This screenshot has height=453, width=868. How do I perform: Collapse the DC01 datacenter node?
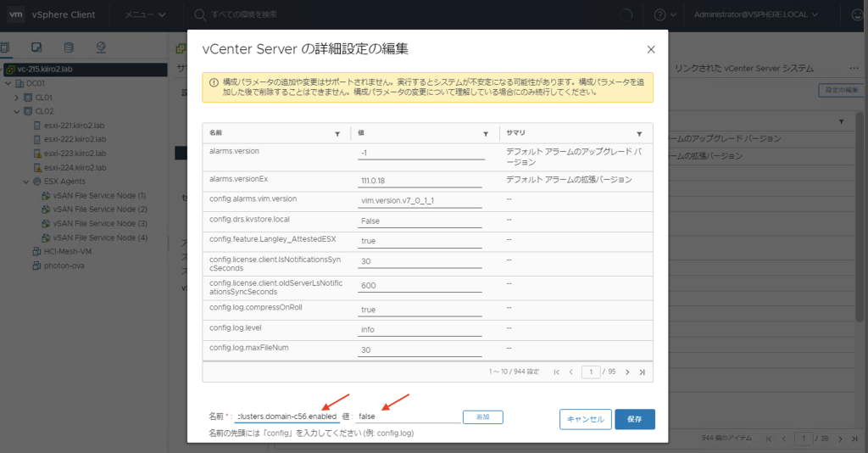(x=8, y=84)
